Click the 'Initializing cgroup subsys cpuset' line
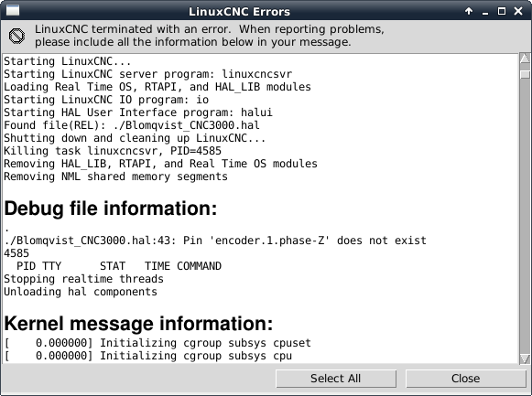 pos(157,343)
